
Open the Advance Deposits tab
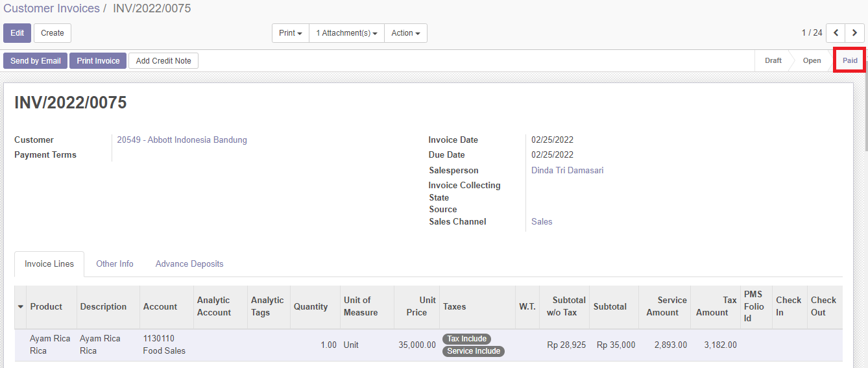click(189, 264)
